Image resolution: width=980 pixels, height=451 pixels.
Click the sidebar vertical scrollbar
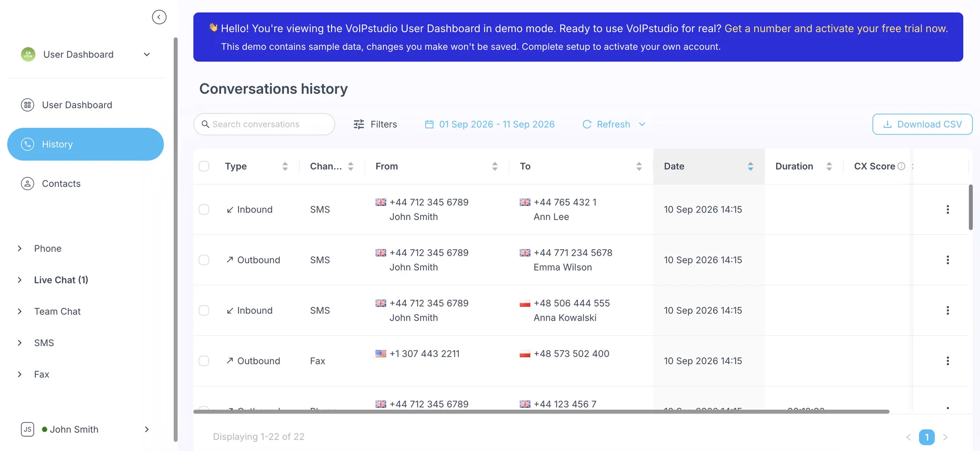click(x=176, y=239)
